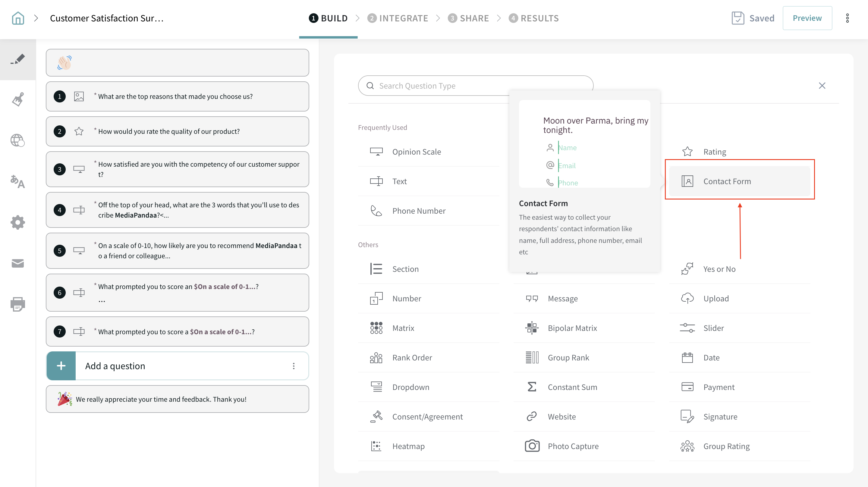Viewport: 868px width, 487px height.
Task: Open the home dashboard icon
Action: point(18,18)
